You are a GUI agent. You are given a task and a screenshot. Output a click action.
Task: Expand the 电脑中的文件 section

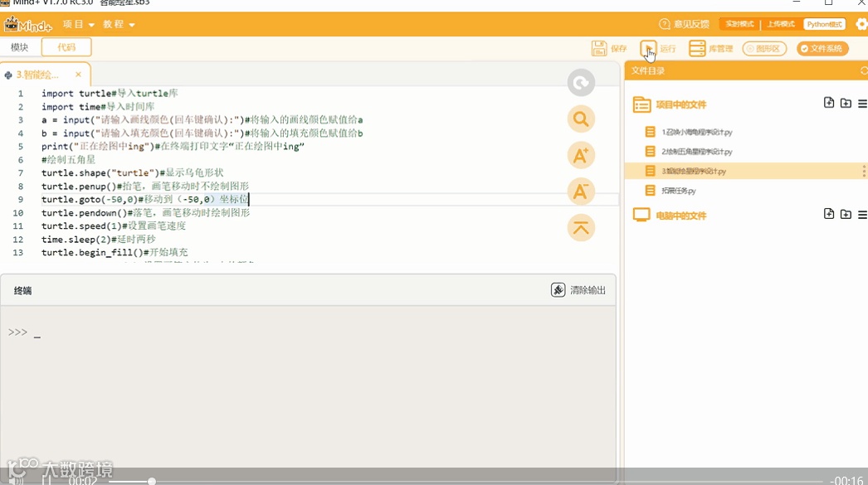click(x=681, y=216)
